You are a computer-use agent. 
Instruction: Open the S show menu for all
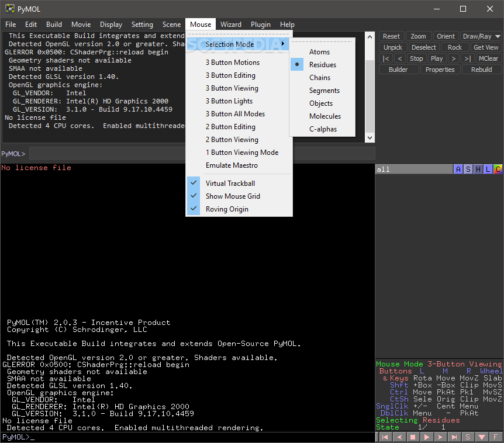point(468,169)
